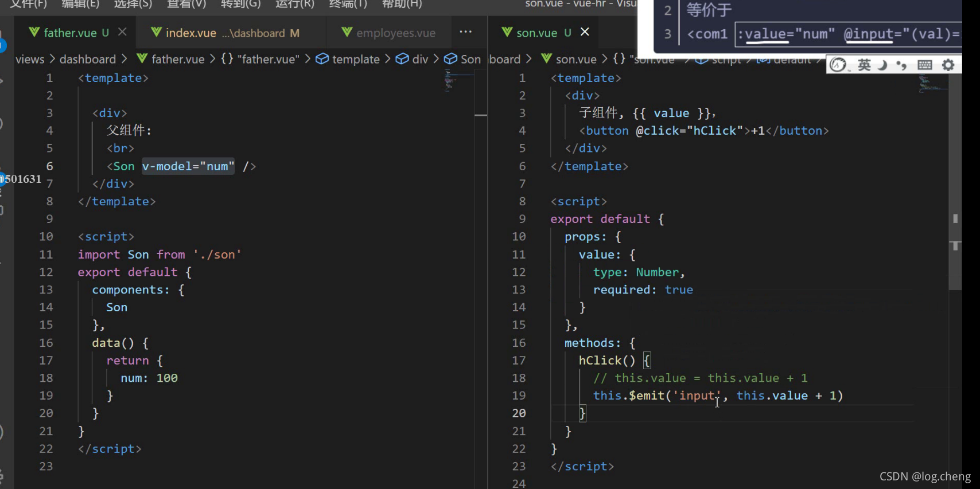The width and height of the screenshot is (980, 489).
Task: Click the './son' import path string
Action: pos(217,255)
